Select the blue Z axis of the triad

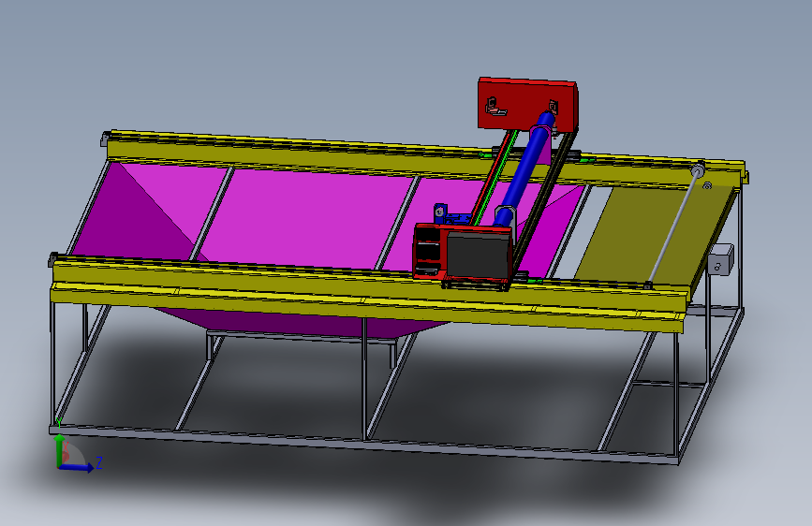pos(76,467)
